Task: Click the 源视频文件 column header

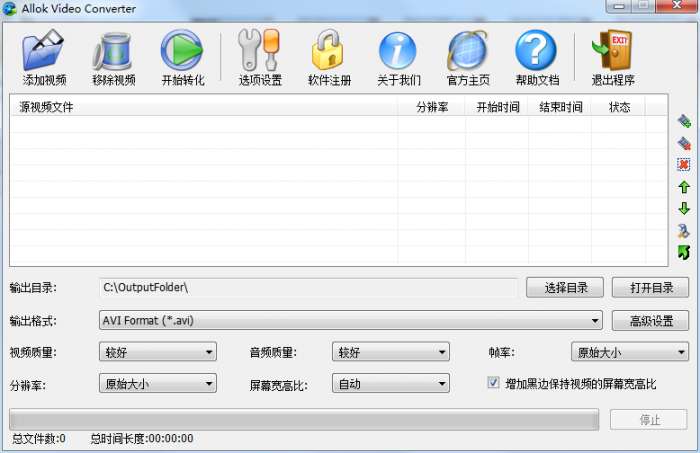Action: 204,107
